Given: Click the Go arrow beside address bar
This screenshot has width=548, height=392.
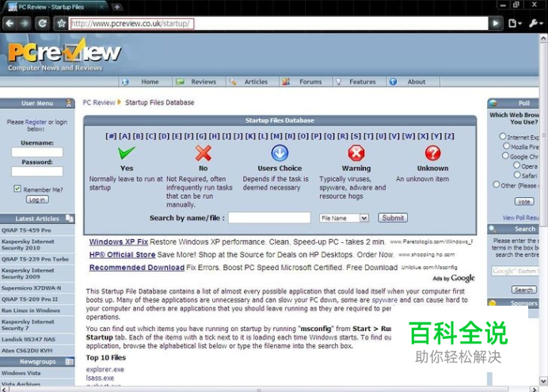Looking at the screenshot, I should coord(495,24).
